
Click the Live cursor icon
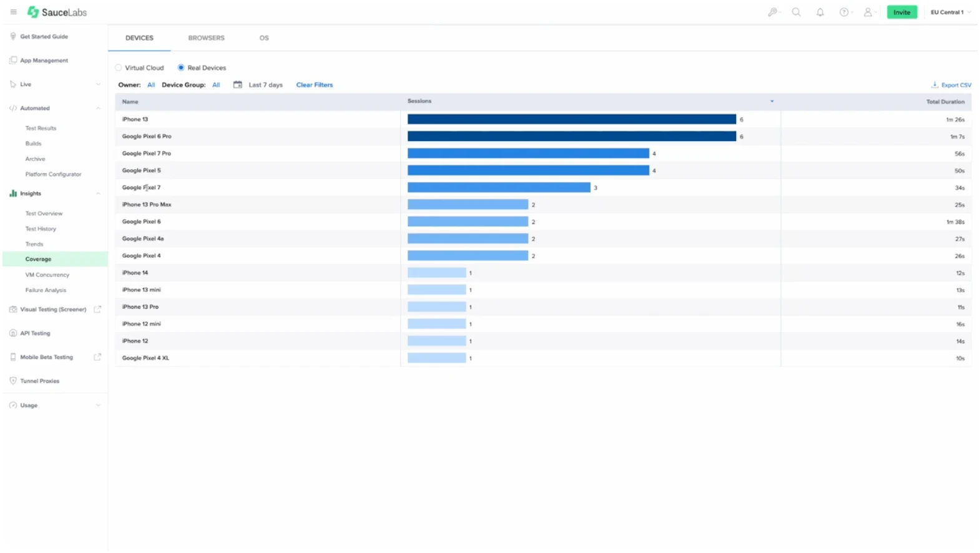click(13, 84)
